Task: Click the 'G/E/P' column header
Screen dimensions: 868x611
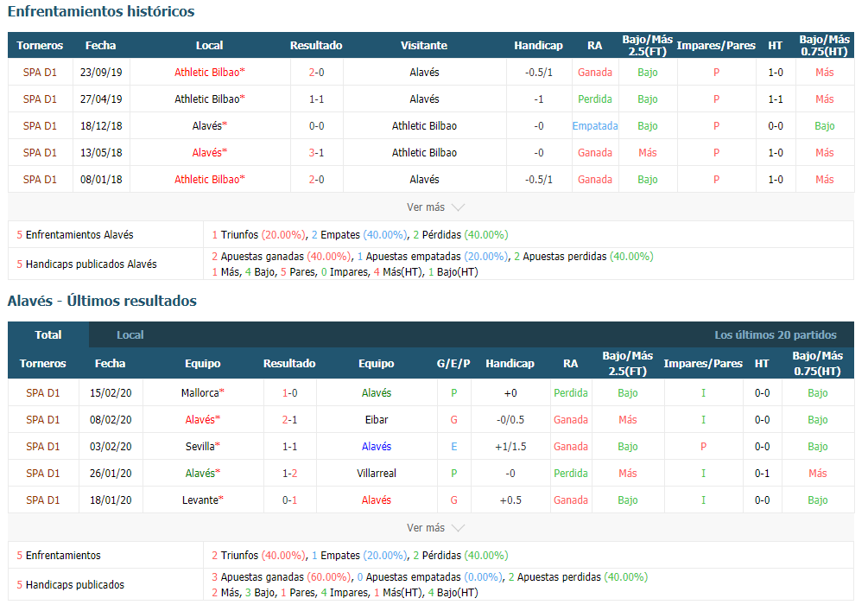Action: [453, 363]
